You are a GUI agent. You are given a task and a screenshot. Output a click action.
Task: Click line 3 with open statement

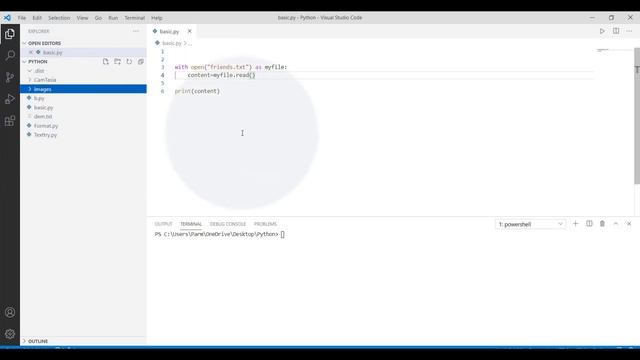231,67
